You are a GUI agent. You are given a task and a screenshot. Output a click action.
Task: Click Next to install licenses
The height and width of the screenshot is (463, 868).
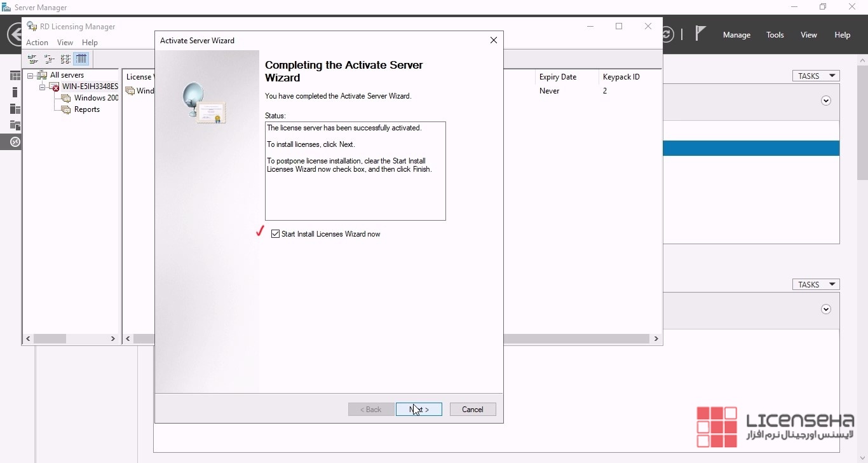coord(419,410)
